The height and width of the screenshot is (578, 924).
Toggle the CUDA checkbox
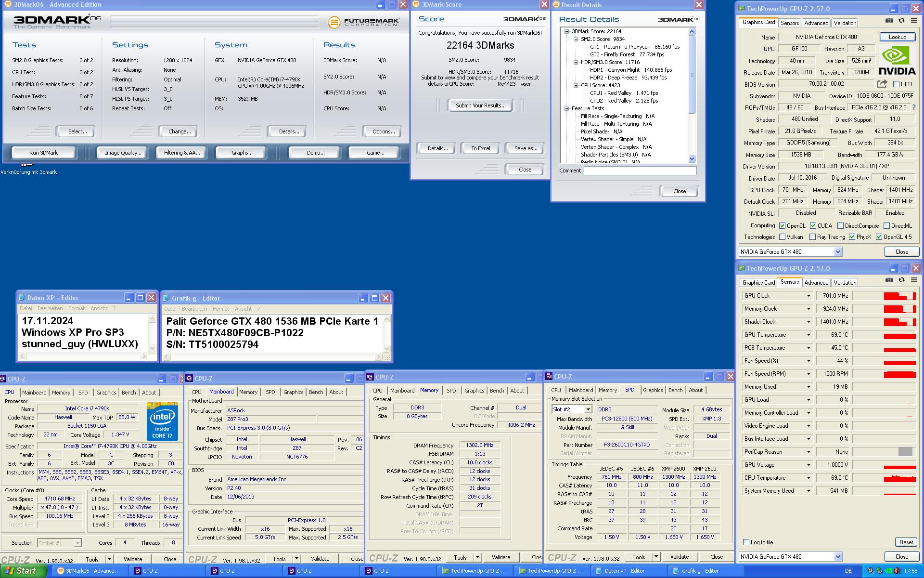coord(813,225)
